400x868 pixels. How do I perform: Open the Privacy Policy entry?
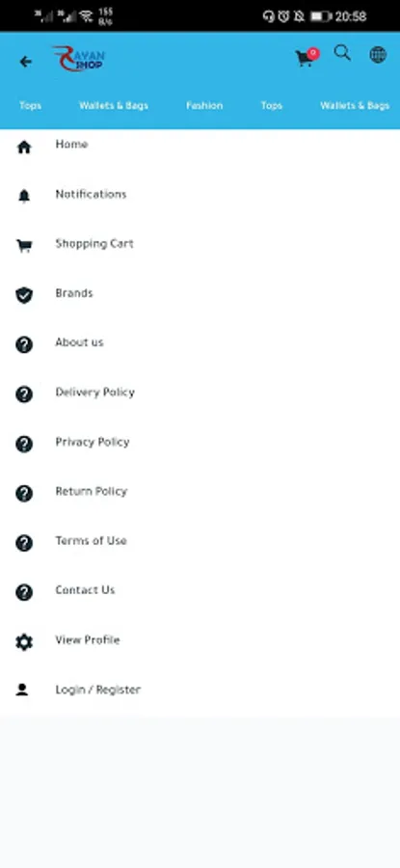[200, 443]
